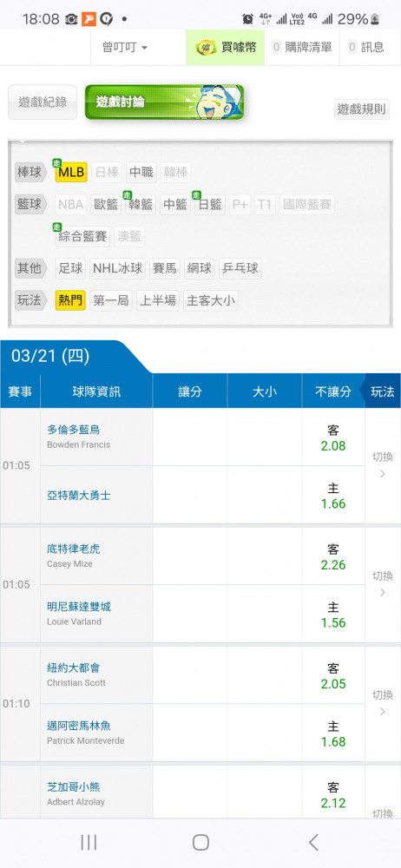Image resolution: width=401 pixels, height=868 pixels.
Task: Tap the 玩法 column header arrow
Action: (x=380, y=392)
